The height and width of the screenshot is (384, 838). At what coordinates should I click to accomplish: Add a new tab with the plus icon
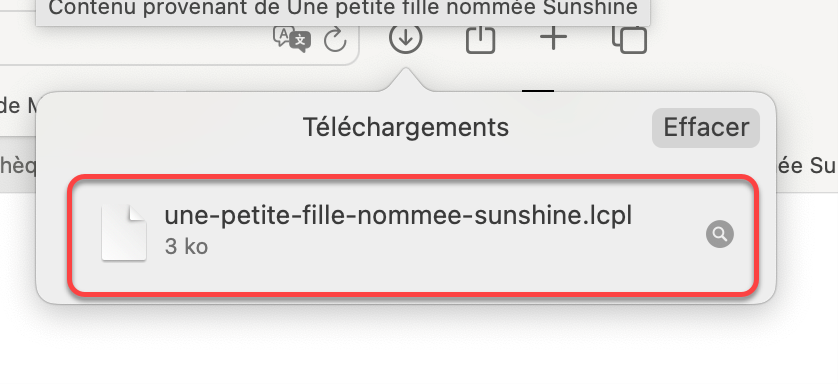pyautogui.click(x=553, y=38)
